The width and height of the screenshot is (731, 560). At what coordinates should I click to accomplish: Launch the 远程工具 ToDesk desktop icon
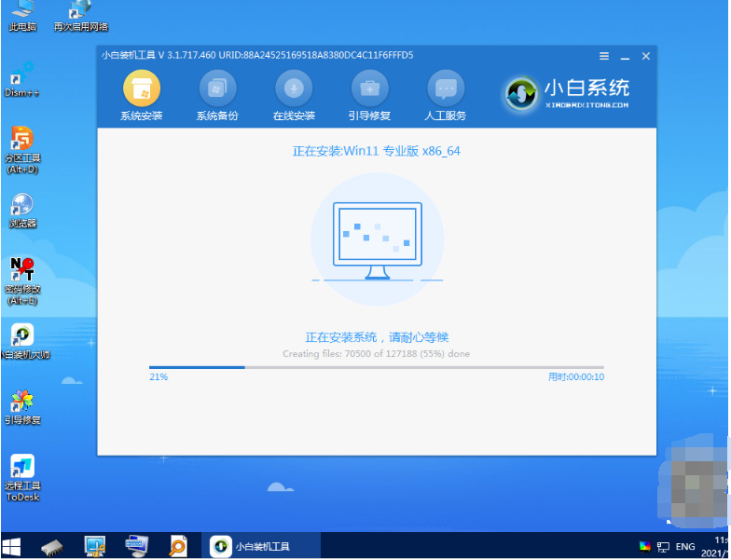point(21,473)
